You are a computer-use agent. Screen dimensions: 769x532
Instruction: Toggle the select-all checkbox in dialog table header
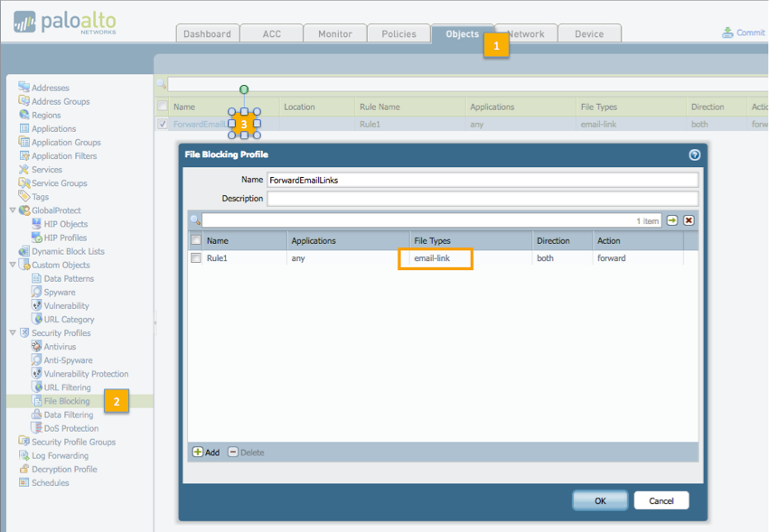coord(195,241)
